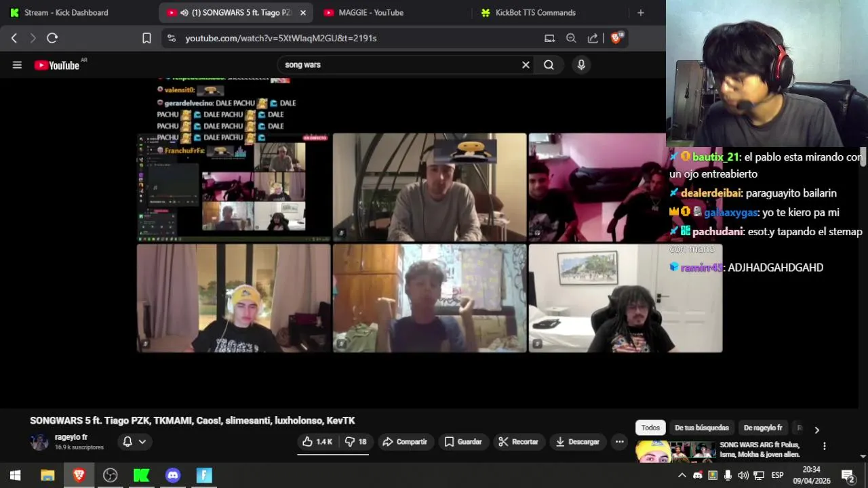This screenshot has height=488, width=868.
Task: Click the install/cast screen icon in address bar
Action: point(549,38)
